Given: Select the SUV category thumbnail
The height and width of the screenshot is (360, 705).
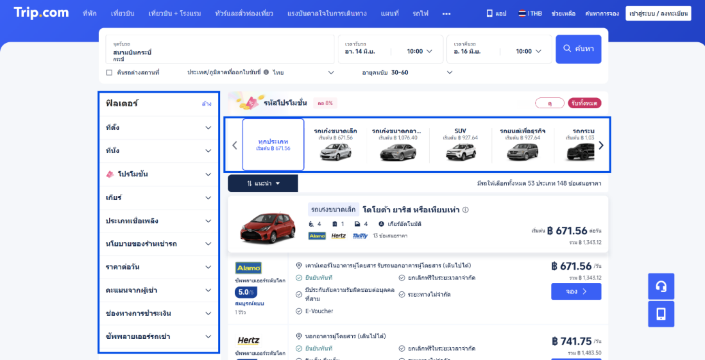Looking at the screenshot, I should click(460, 152).
